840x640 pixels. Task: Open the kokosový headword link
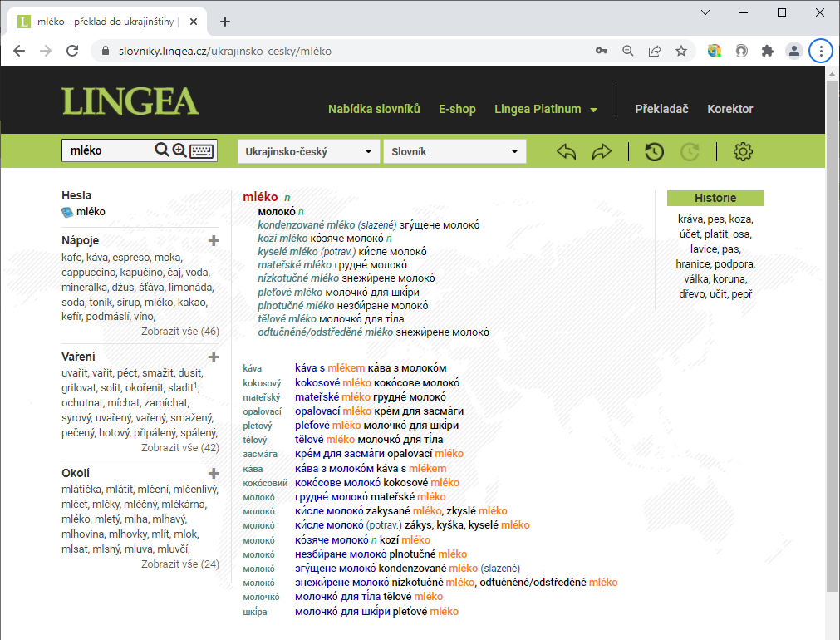[262, 382]
